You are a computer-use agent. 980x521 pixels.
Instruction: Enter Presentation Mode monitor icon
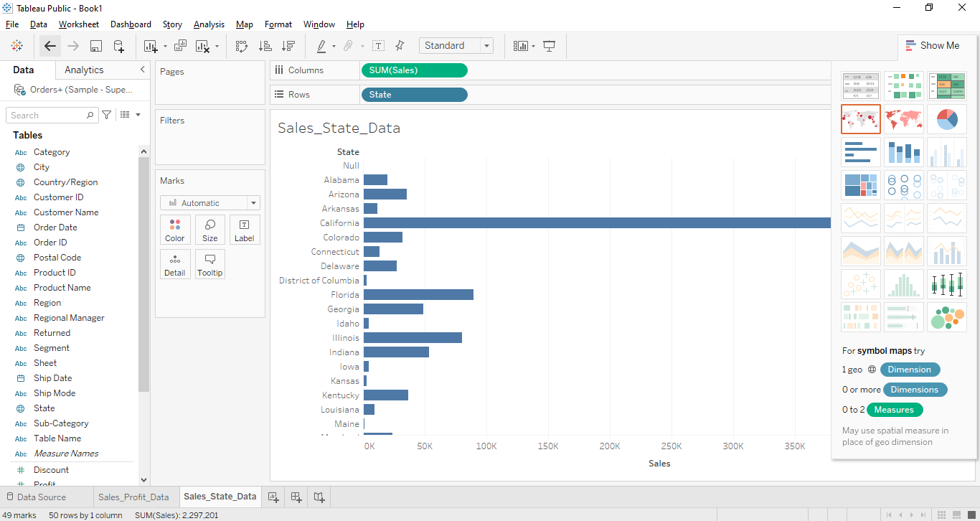click(550, 46)
